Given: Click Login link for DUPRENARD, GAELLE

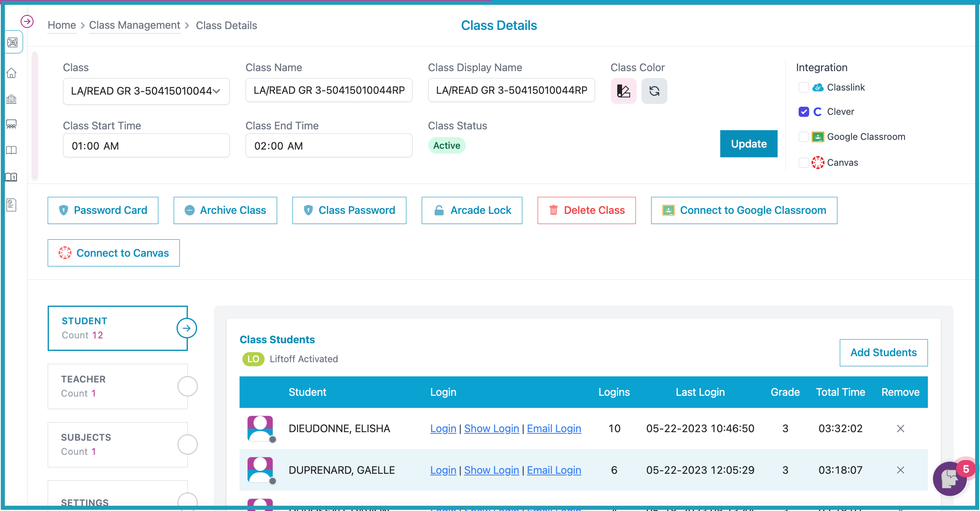Looking at the screenshot, I should [443, 470].
